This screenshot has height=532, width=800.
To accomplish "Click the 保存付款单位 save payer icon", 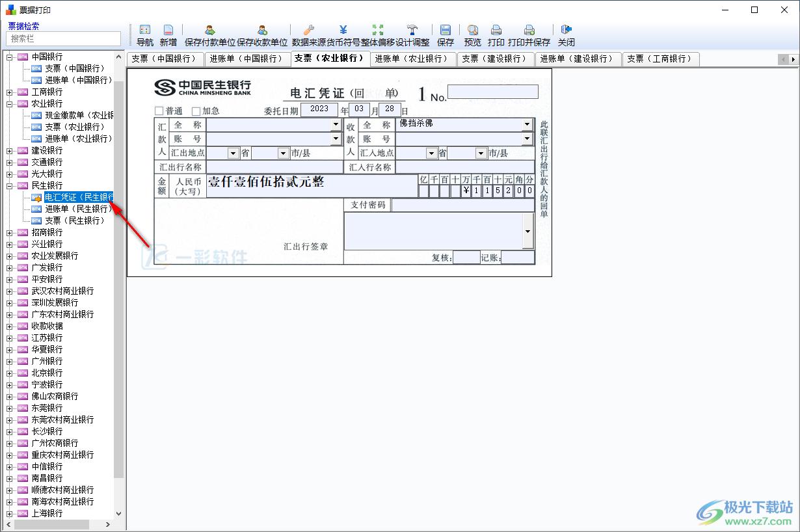I will coord(209,30).
